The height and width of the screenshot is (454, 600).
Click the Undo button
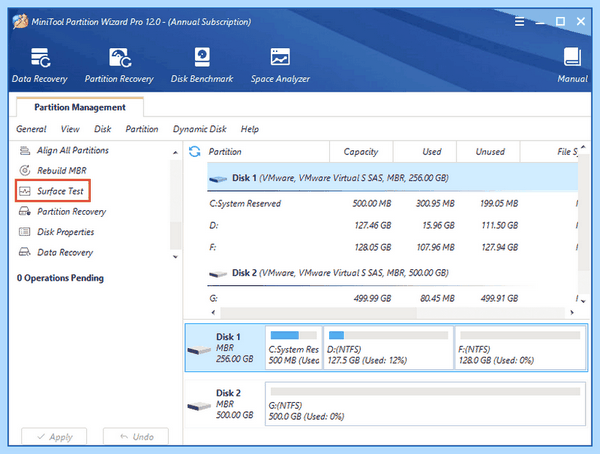click(x=136, y=436)
